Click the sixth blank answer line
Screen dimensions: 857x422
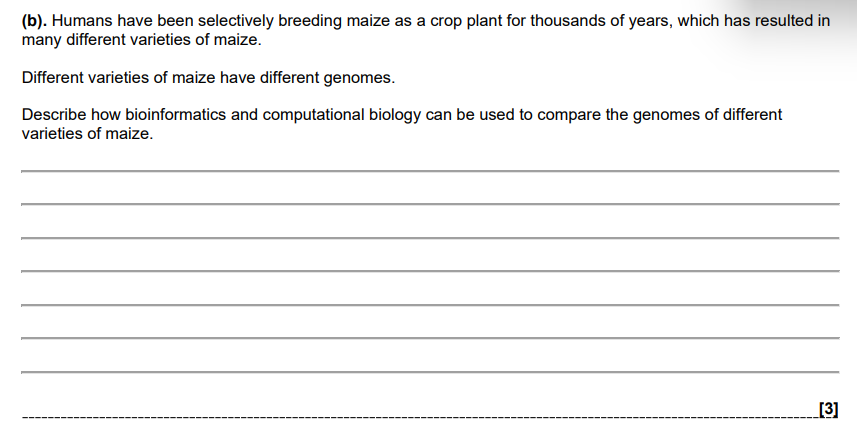tap(430, 338)
